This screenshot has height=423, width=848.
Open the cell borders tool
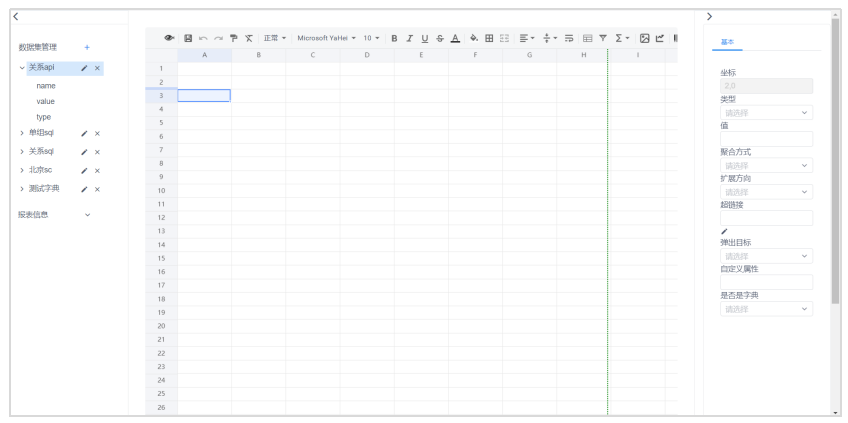tap(489, 38)
